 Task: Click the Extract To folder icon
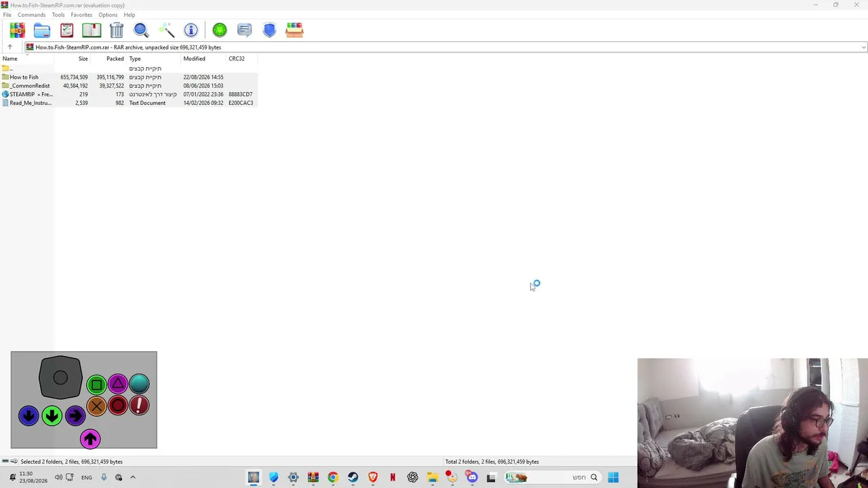pyautogui.click(x=42, y=30)
